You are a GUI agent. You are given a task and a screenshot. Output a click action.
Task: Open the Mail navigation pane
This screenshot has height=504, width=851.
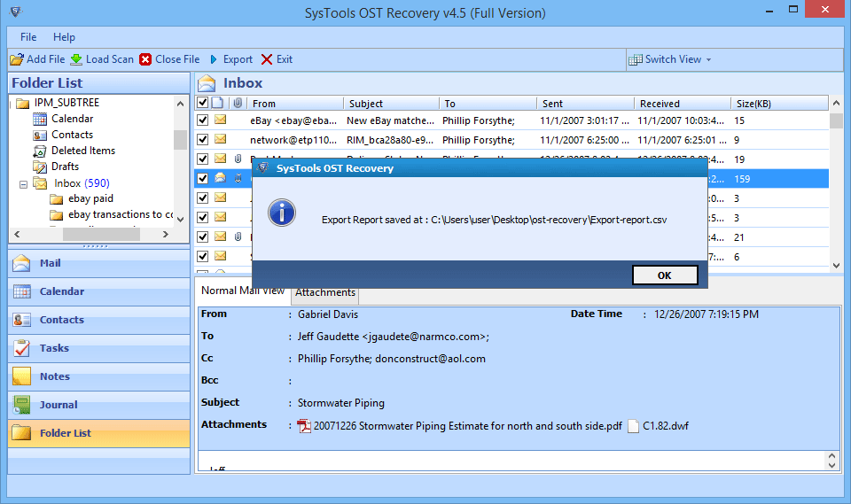point(98,263)
